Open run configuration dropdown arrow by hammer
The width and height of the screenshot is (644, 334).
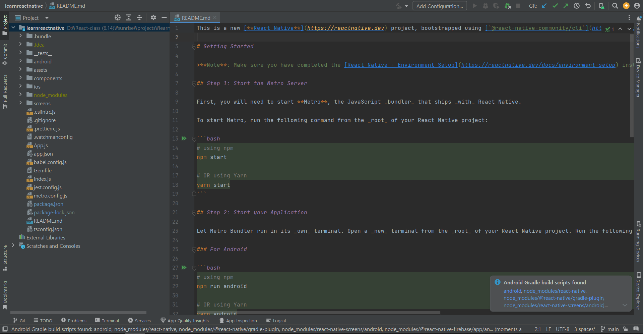(406, 6)
